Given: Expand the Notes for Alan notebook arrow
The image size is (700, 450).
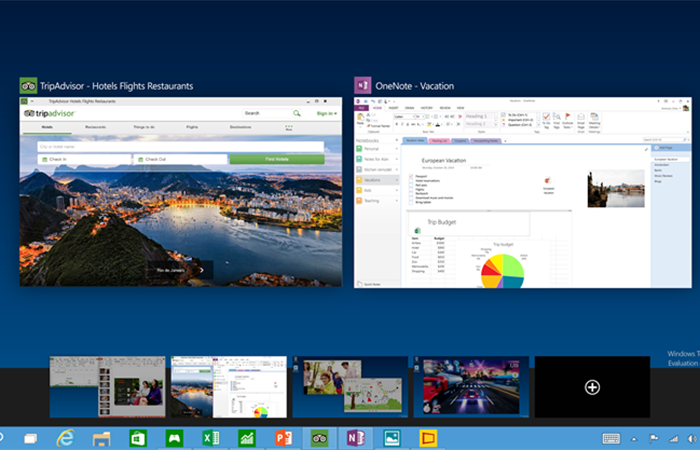Looking at the screenshot, I should pyautogui.click(x=396, y=159).
